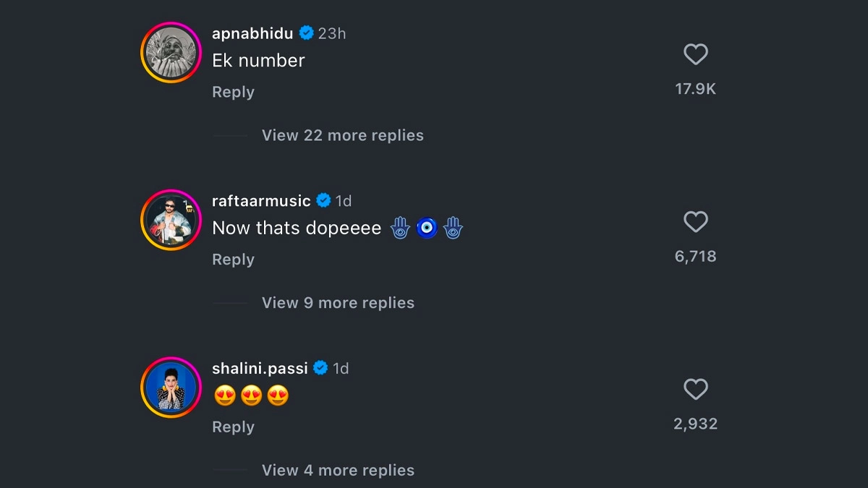The height and width of the screenshot is (488, 868).
Task: Reply to the heart-eyes emoji comment
Action: pyautogui.click(x=233, y=427)
